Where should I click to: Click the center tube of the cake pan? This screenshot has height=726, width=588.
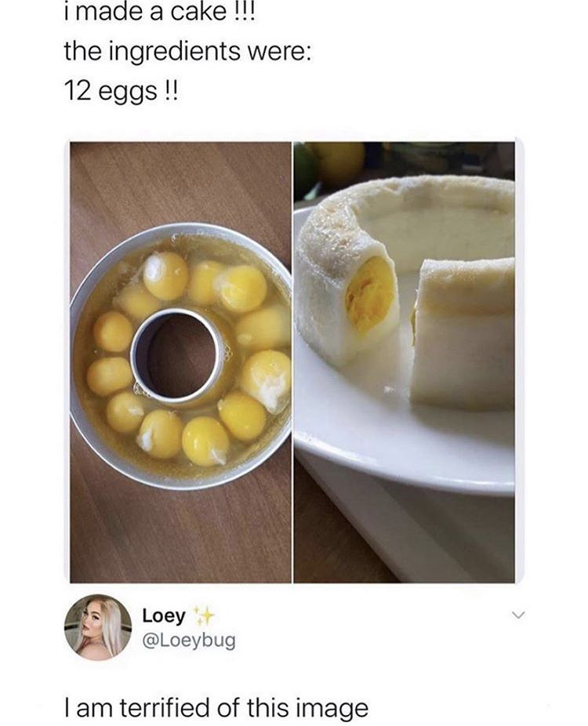pyautogui.click(x=177, y=356)
